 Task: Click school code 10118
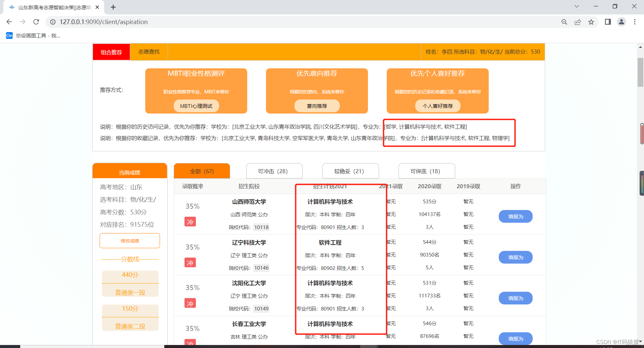(x=261, y=227)
